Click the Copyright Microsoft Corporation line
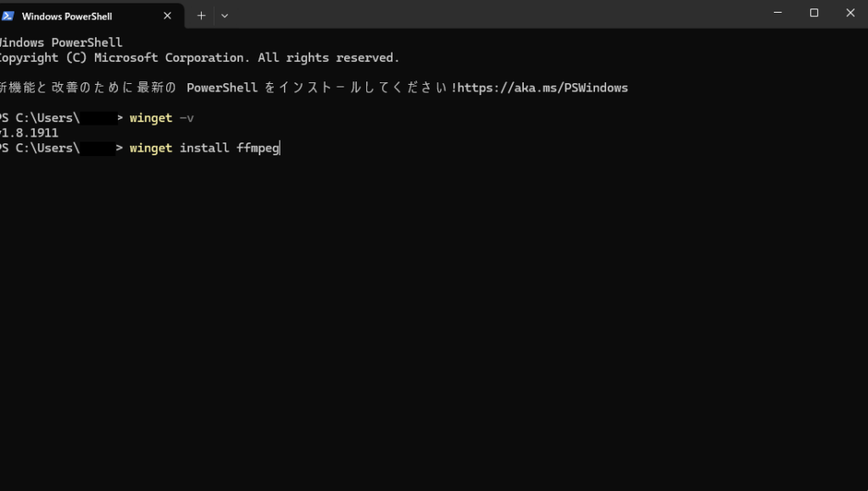Screen dimensions: 868x491 point(199,59)
